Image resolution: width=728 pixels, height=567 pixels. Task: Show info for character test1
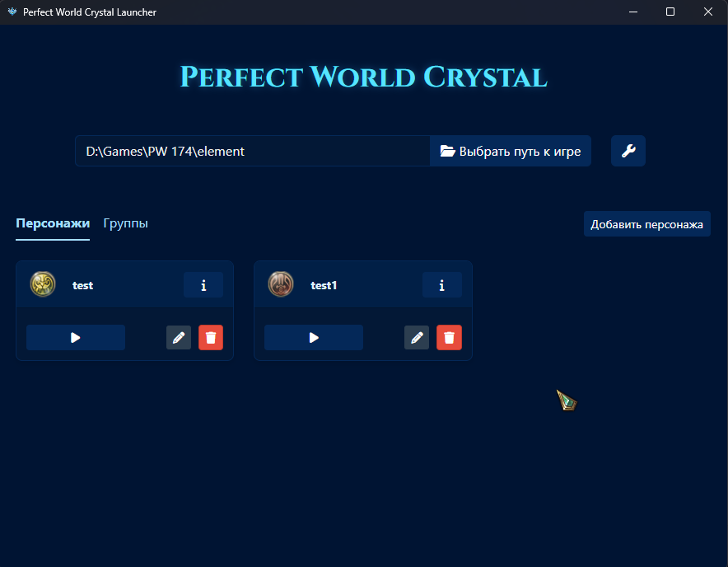click(442, 285)
